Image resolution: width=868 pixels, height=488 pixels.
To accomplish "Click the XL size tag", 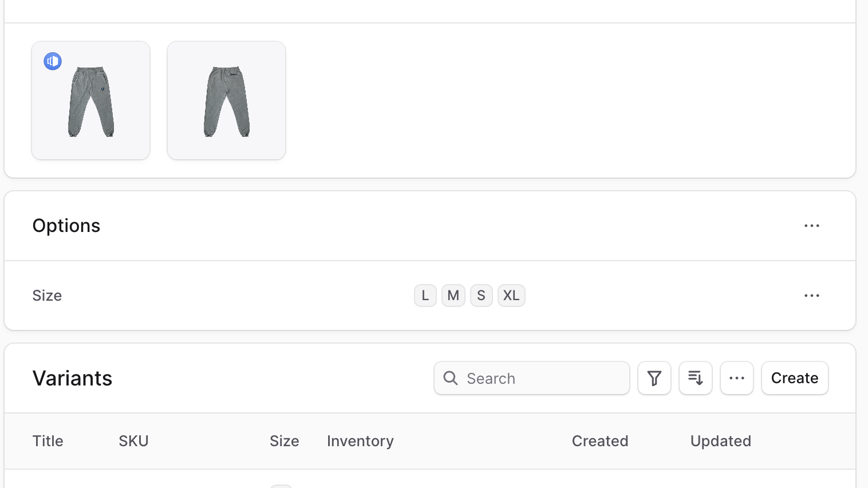I will click(x=511, y=296).
